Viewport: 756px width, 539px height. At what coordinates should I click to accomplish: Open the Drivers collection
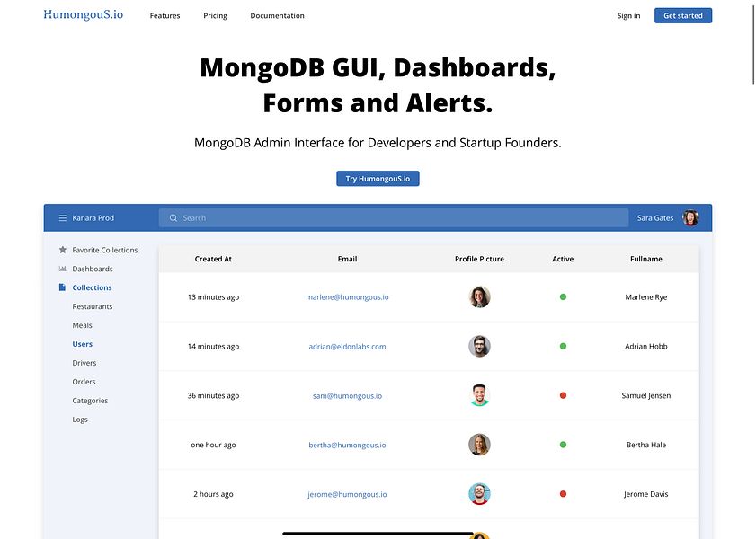(84, 363)
